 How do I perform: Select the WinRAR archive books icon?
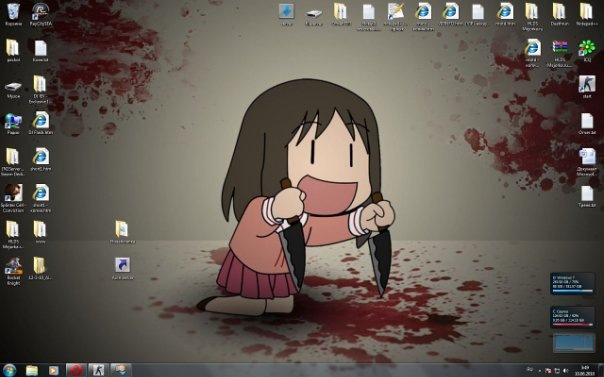[x=560, y=53]
